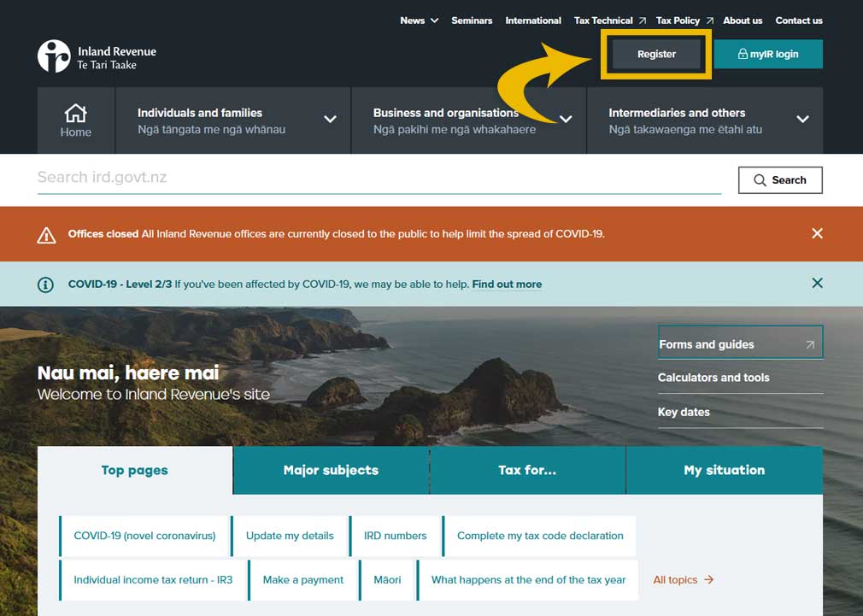Click the warning triangle on offices closed banner
Viewport: 863px width, 616px height.
(45, 233)
